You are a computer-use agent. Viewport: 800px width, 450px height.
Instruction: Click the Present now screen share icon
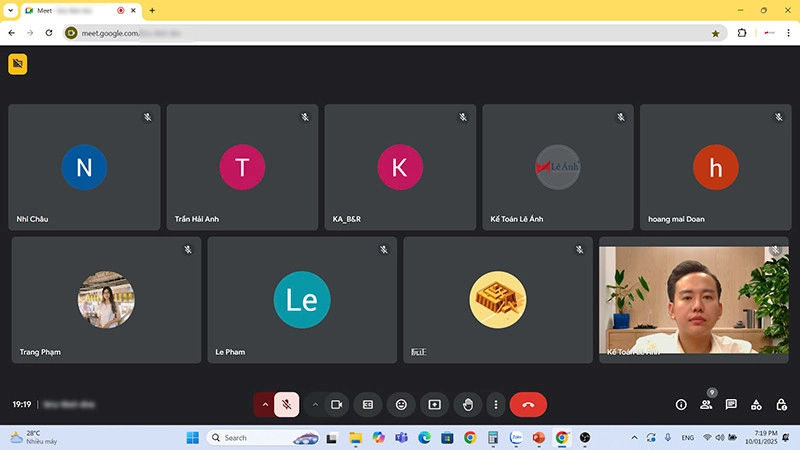coord(434,404)
